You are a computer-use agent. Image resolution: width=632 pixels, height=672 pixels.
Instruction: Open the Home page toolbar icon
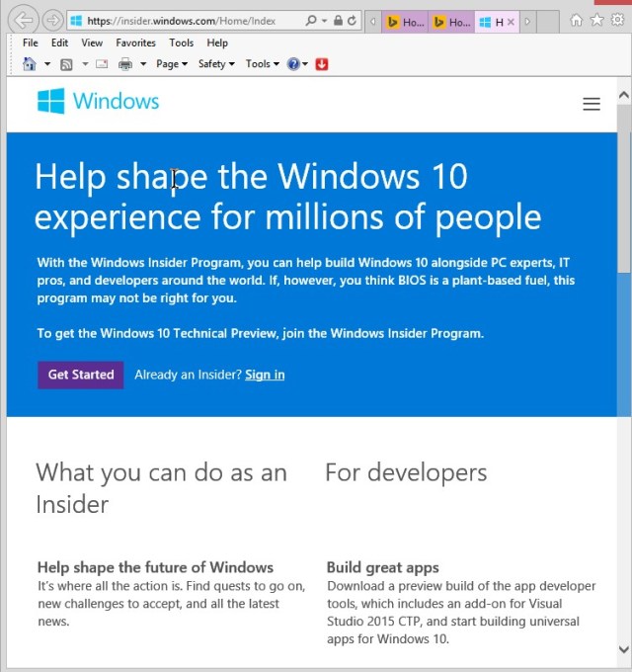(x=29, y=64)
